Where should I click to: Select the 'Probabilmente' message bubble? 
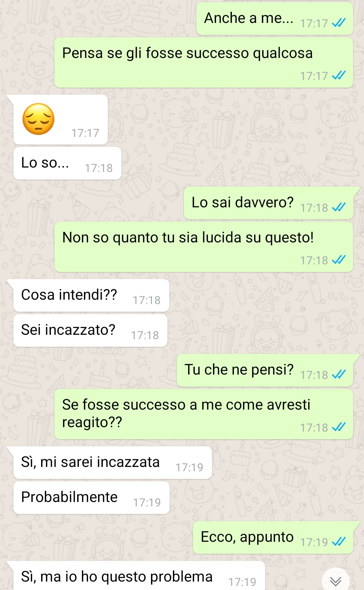click(91, 498)
